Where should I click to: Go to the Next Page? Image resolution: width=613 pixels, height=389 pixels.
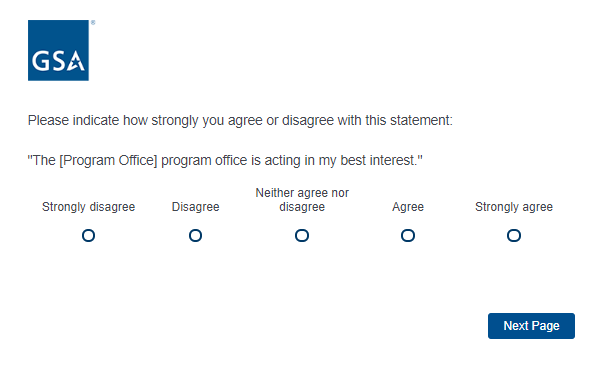(531, 326)
